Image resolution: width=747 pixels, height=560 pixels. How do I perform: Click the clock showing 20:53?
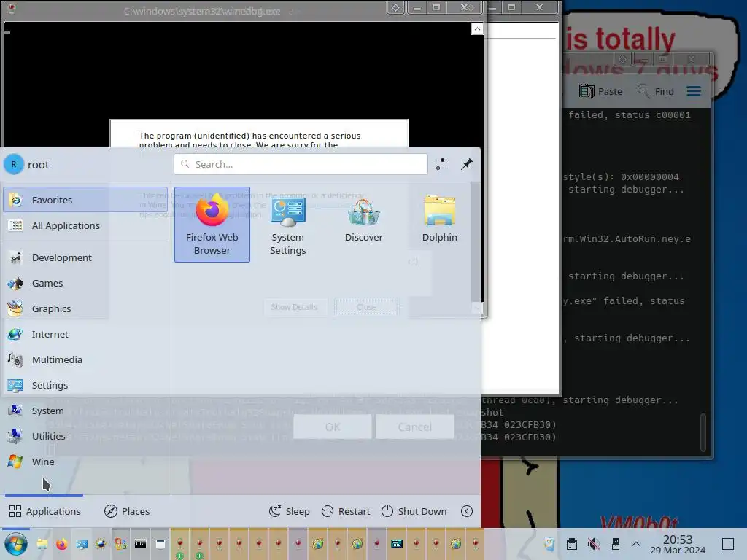point(678,544)
